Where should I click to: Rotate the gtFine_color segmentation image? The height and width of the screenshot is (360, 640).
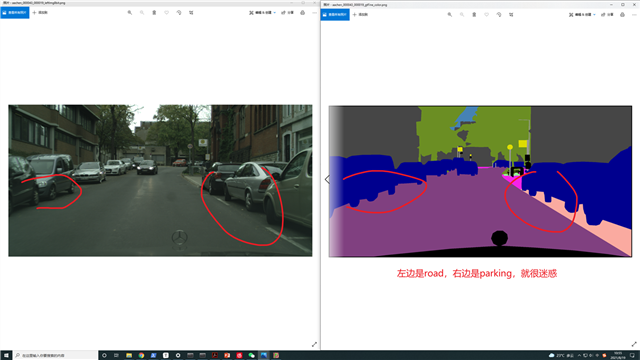(499, 15)
